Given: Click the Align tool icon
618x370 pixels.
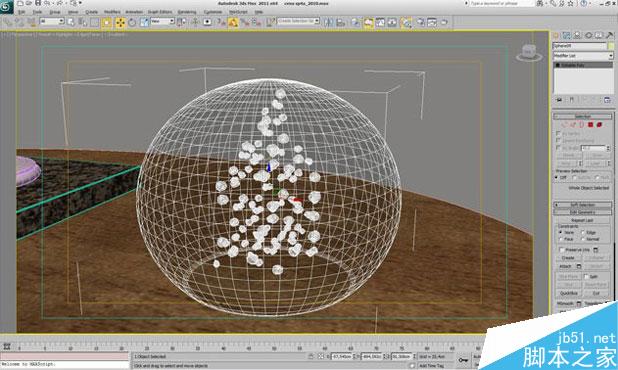Looking at the screenshot, I should (341, 22).
